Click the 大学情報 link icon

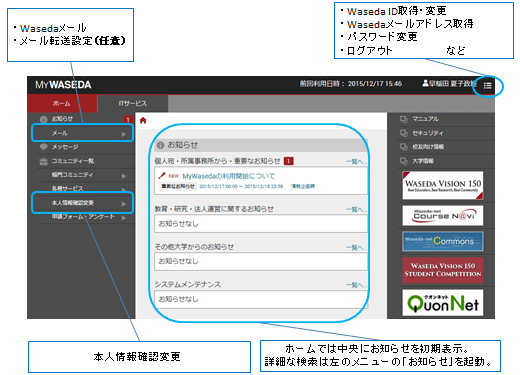pyautogui.click(x=404, y=161)
